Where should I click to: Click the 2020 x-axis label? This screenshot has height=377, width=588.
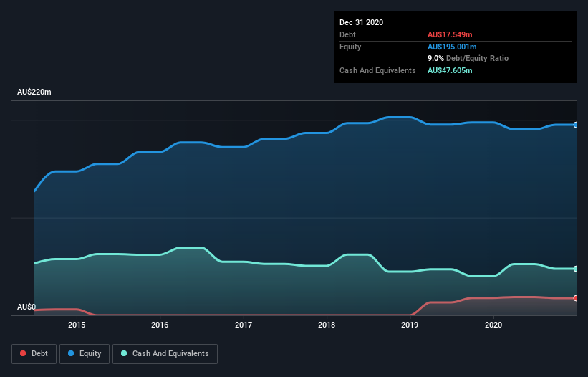pos(493,325)
